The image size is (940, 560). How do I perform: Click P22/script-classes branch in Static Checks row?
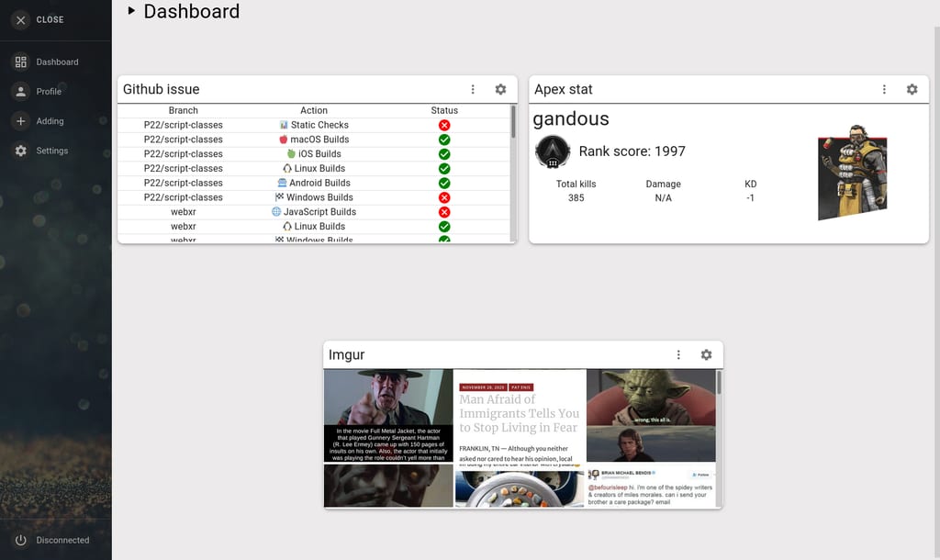click(x=183, y=125)
